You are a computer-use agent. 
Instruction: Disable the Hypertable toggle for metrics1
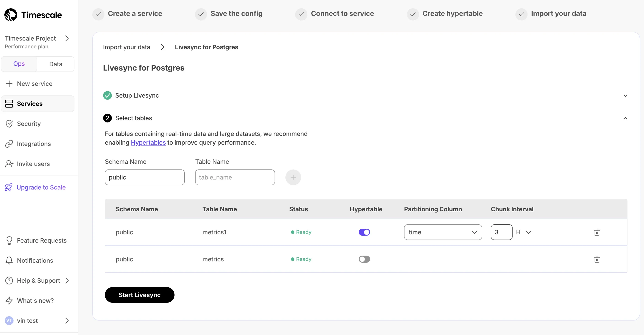click(x=364, y=232)
